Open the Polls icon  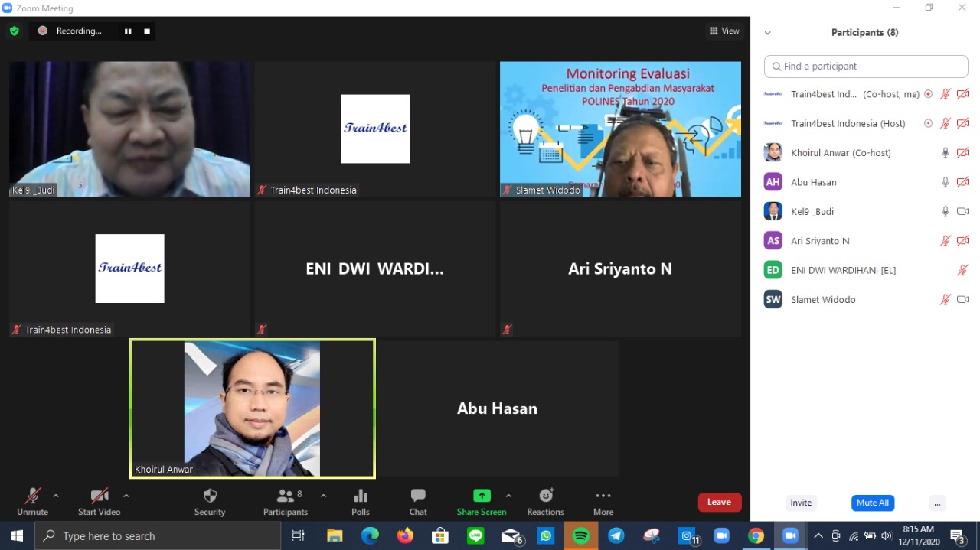tap(361, 496)
